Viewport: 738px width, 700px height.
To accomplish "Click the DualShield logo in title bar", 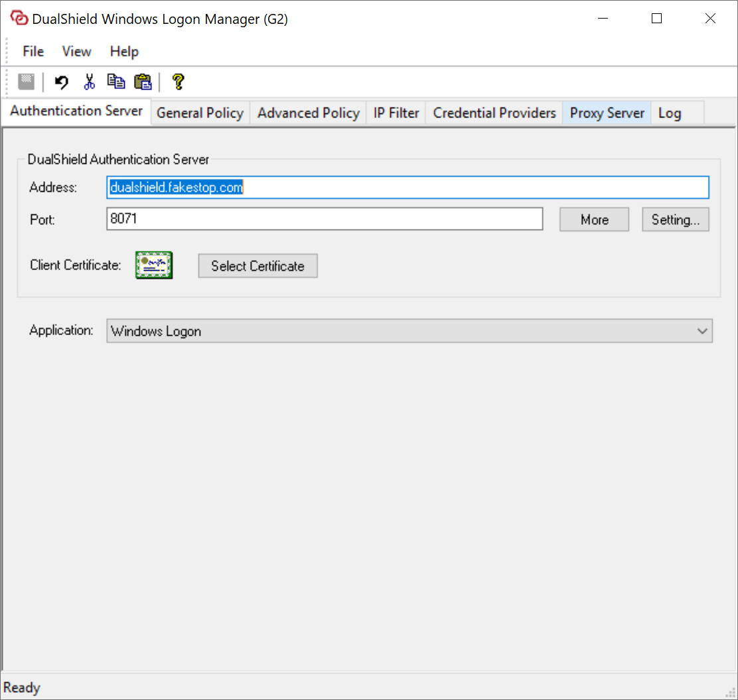I will (19, 19).
